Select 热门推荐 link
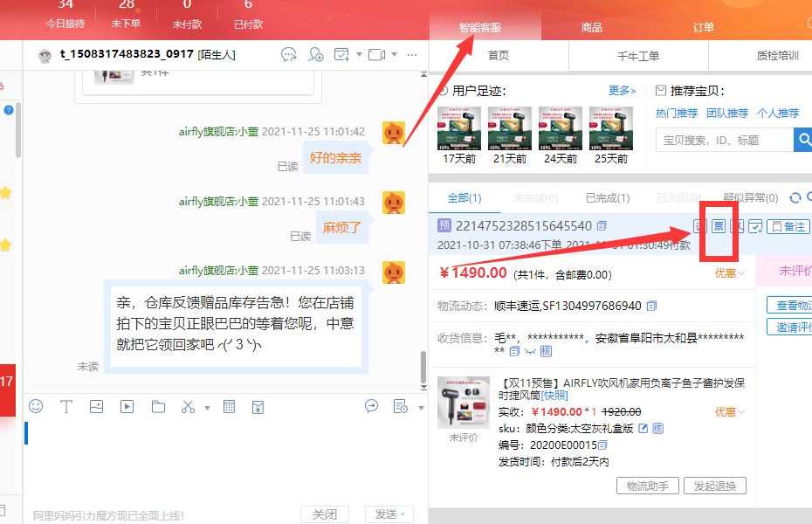 tap(677, 113)
